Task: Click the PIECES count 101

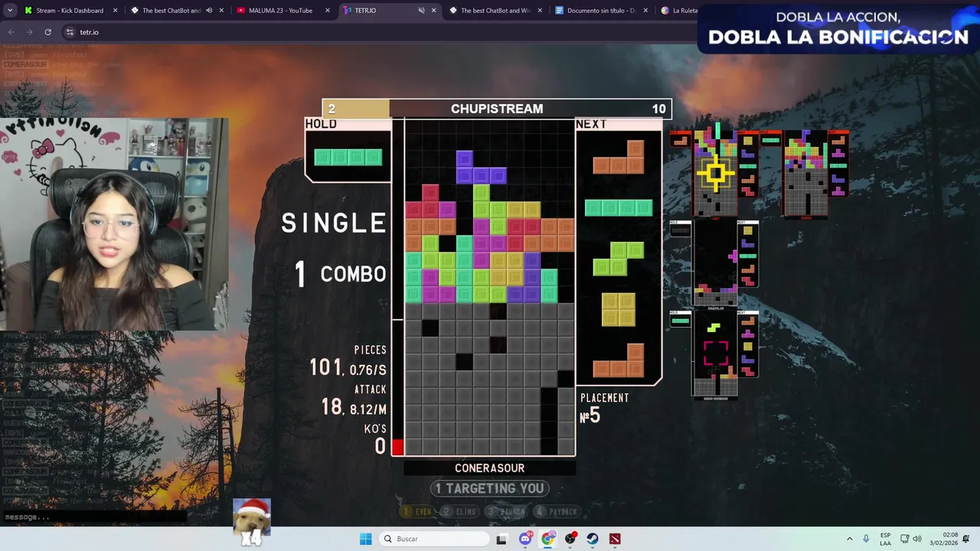Action: [325, 367]
